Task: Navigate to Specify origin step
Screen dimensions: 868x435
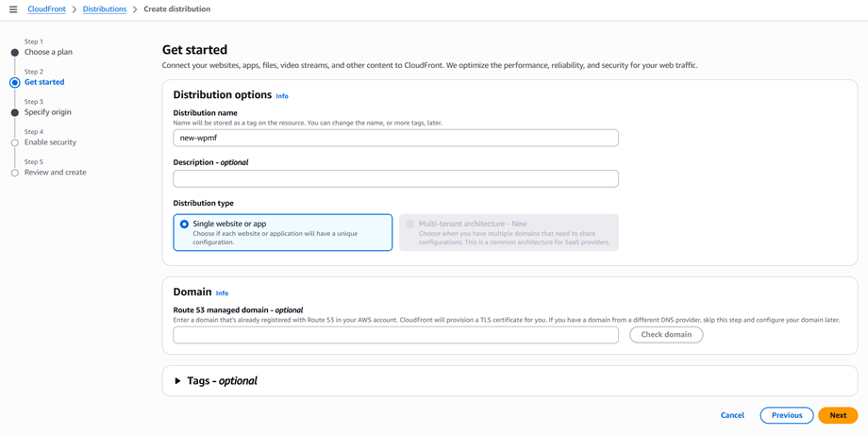Action: [48, 112]
